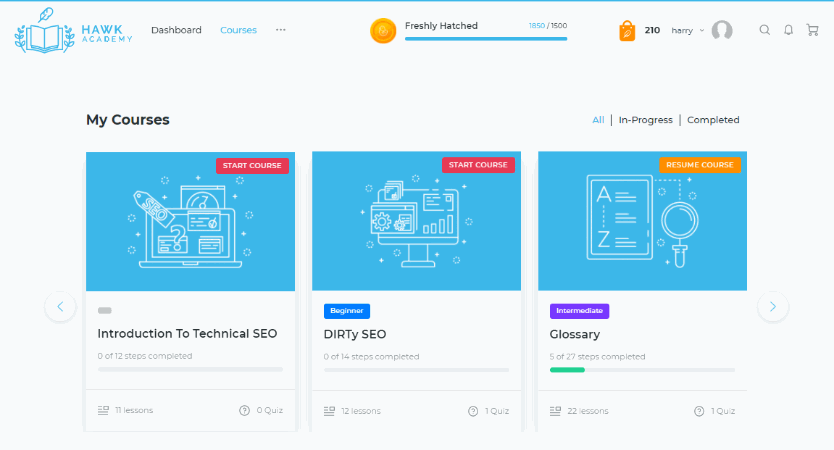The height and width of the screenshot is (450, 834).
Task: Click harry's profile avatar picture
Action: 721,30
